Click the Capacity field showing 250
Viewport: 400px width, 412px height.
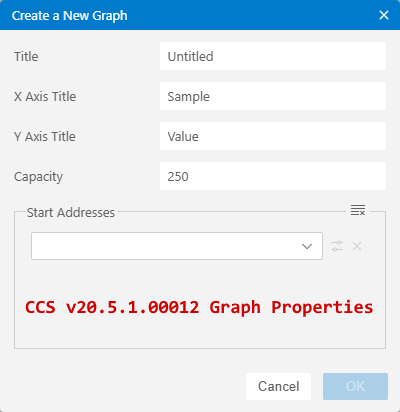pyautogui.click(x=273, y=176)
